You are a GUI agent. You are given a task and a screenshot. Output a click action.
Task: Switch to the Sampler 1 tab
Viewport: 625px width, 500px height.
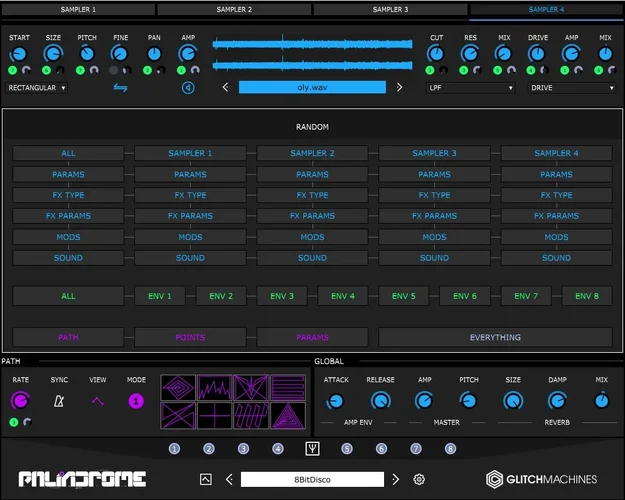click(78, 9)
